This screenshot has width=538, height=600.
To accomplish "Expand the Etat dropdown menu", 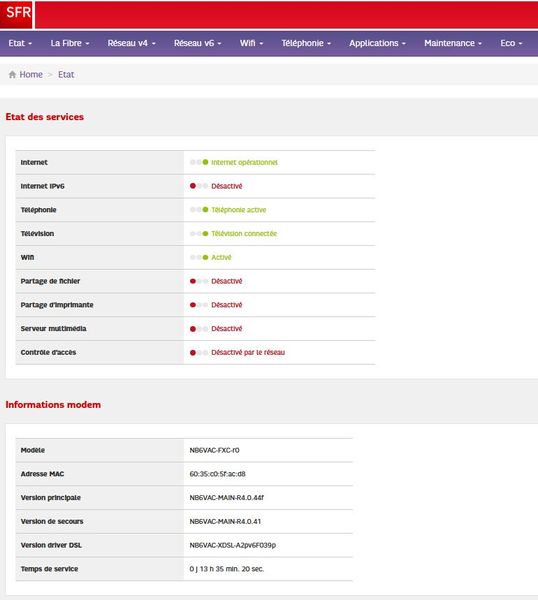I will 20,43.
